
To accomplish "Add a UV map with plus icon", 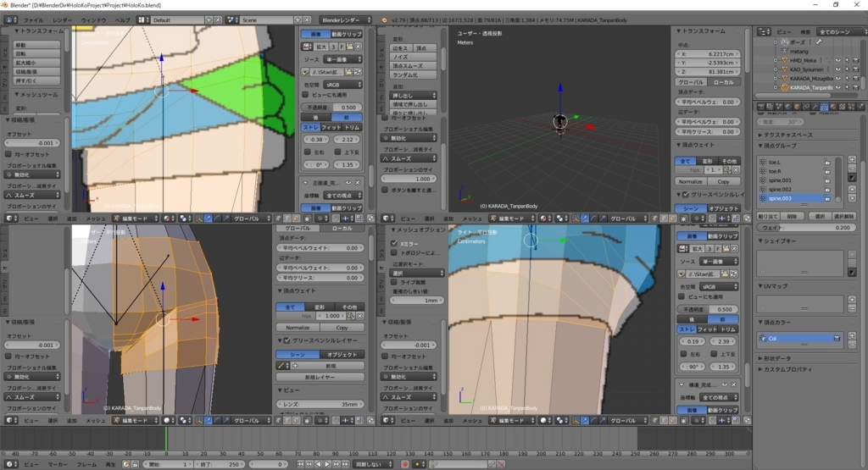I will (853, 300).
